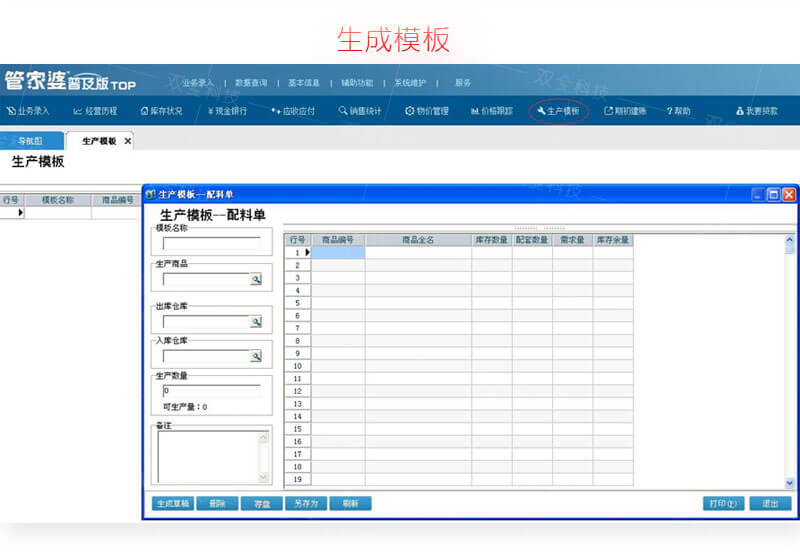Minimize the 生产模板—配料单 dialog

pyautogui.click(x=758, y=194)
